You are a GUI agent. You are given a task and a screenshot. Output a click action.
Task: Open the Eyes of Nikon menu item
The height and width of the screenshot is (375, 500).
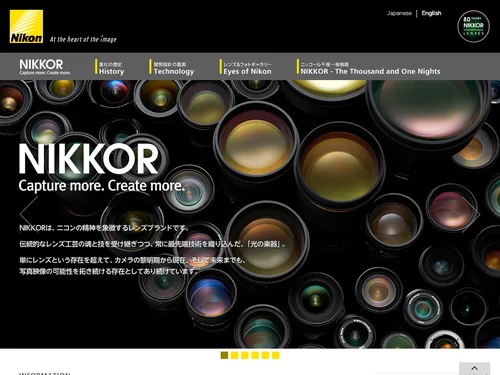tap(245, 67)
